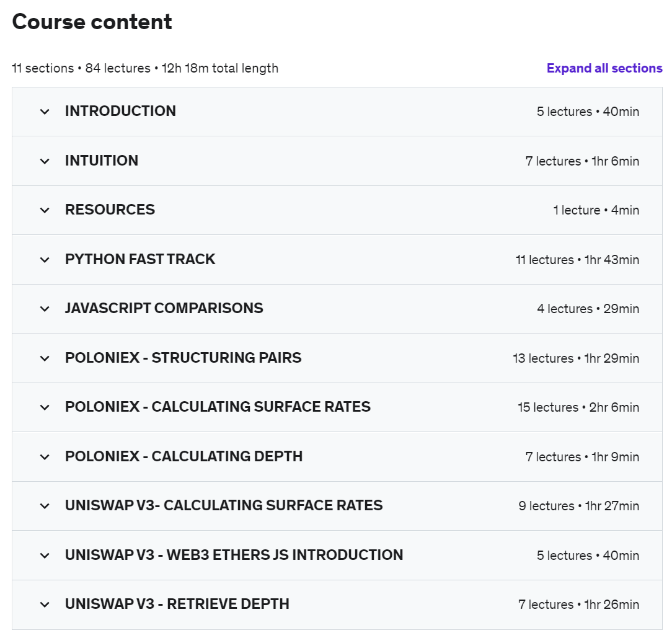Open UNISWAP V3 - RETRIEVE DEPTH title
Viewport: 672px width, 638px height.
click(177, 604)
